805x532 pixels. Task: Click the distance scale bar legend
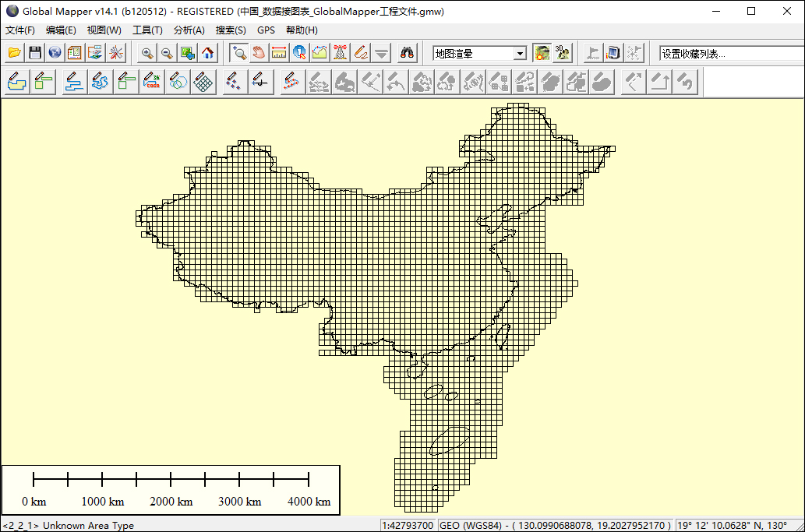tap(171, 489)
